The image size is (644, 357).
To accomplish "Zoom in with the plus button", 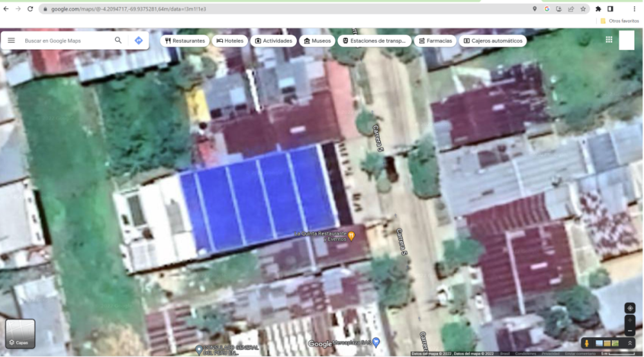I will click(630, 320).
